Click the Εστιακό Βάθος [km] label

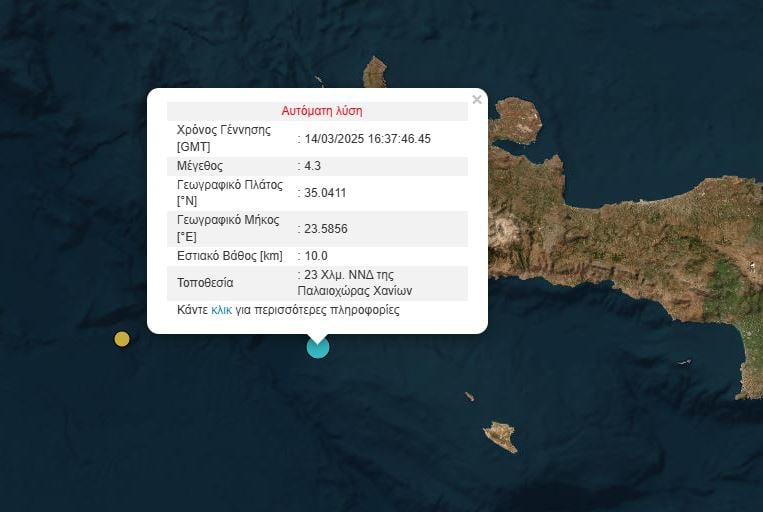pyautogui.click(x=230, y=256)
